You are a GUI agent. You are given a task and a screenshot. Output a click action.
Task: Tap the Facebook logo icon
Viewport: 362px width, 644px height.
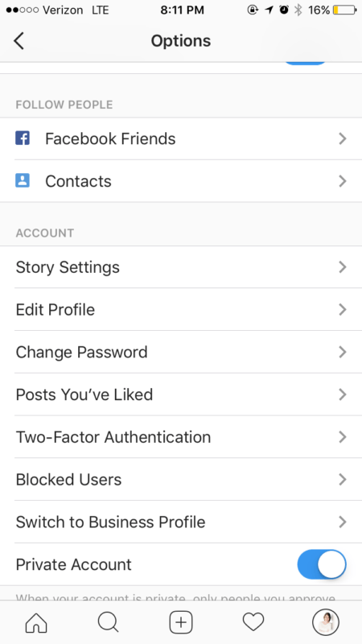[x=23, y=138]
